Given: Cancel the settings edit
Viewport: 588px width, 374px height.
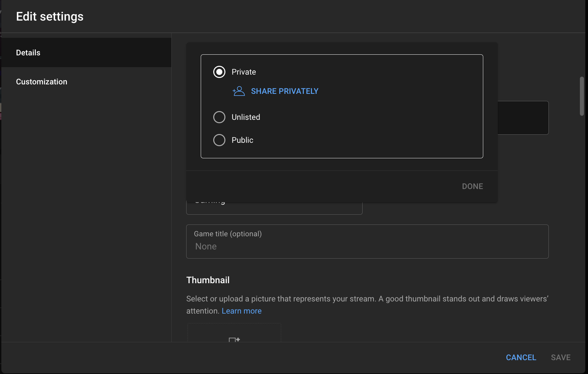Looking at the screenshot, I should click(x=521, y=357).
